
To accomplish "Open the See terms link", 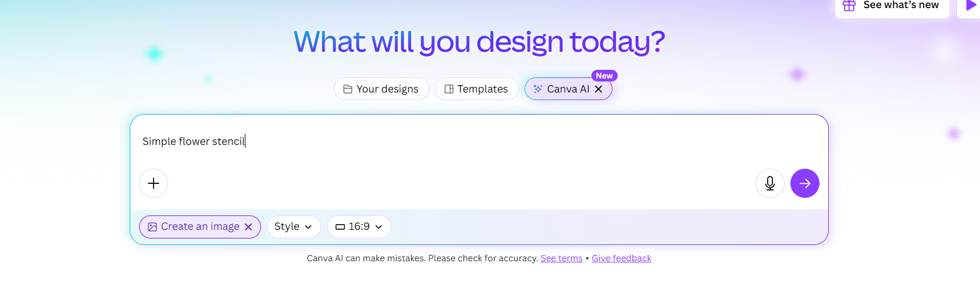I will (561, 258).
